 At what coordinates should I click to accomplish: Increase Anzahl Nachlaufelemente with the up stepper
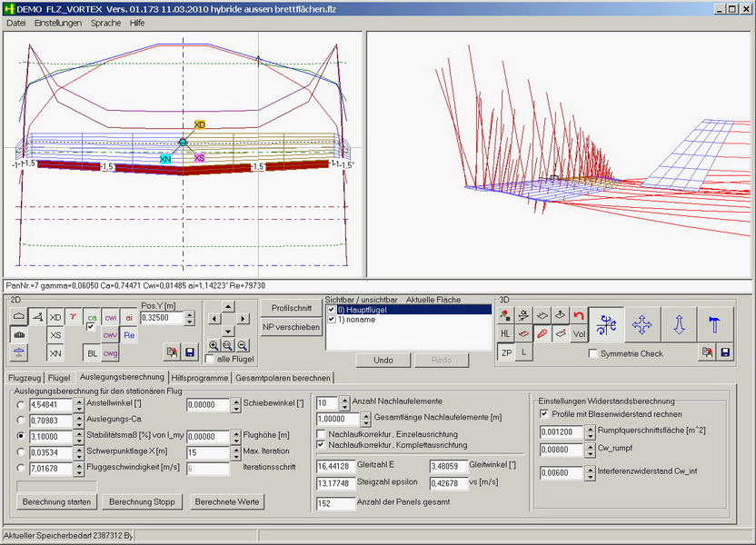pos(345,399)
